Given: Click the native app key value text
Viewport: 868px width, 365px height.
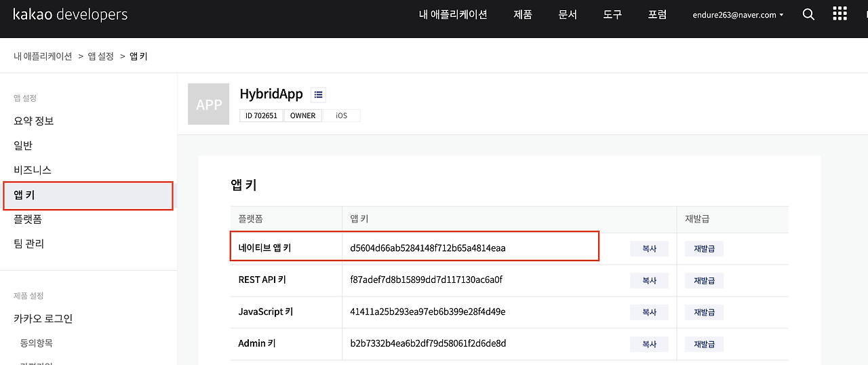Looking at the screenshot, I should (x=427, y=248).
